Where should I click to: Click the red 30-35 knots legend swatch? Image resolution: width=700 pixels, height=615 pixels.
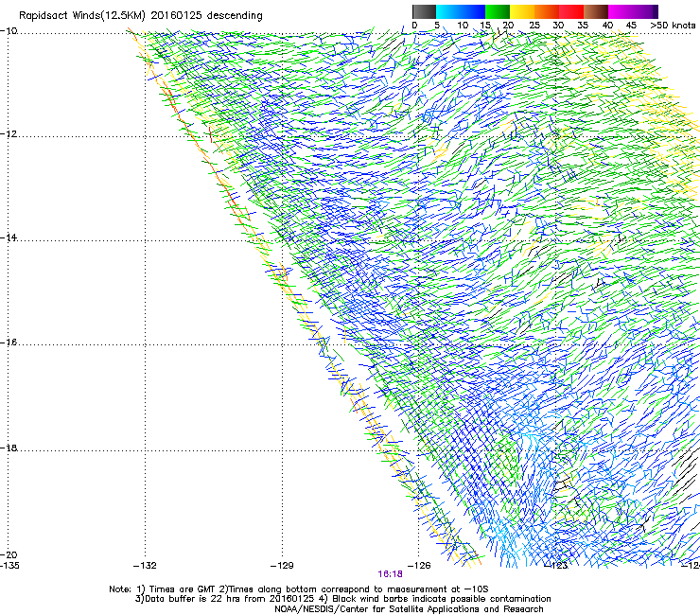click(571, 11)
